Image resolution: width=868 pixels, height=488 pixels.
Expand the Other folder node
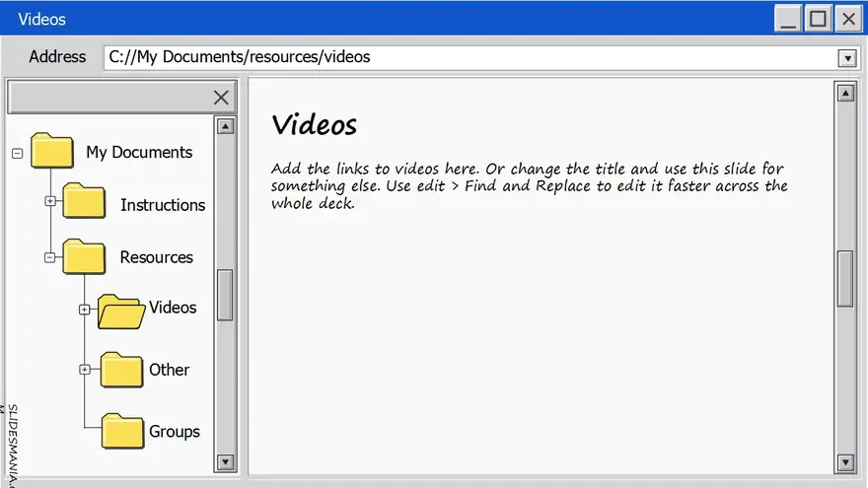(85, 369)
